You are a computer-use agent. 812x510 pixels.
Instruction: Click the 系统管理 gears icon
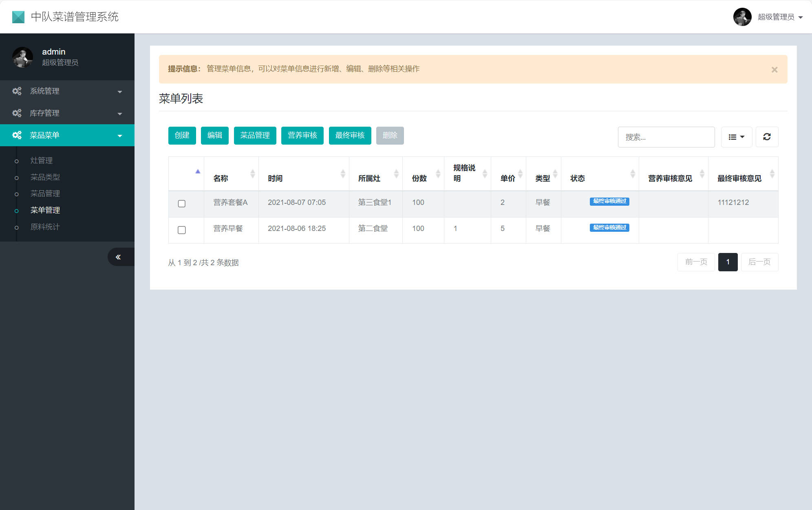click(17, 91)
